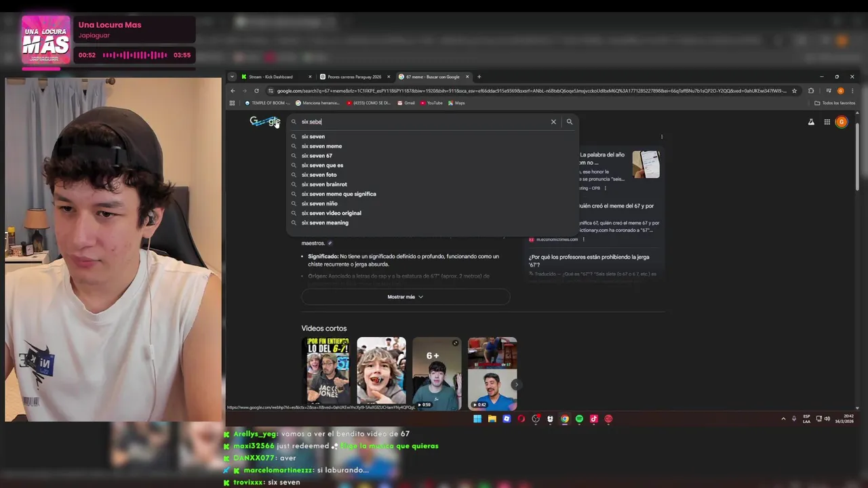868x488 pixels.
Task: Reload the page in Chrome
Action: [x=256, y=91]
